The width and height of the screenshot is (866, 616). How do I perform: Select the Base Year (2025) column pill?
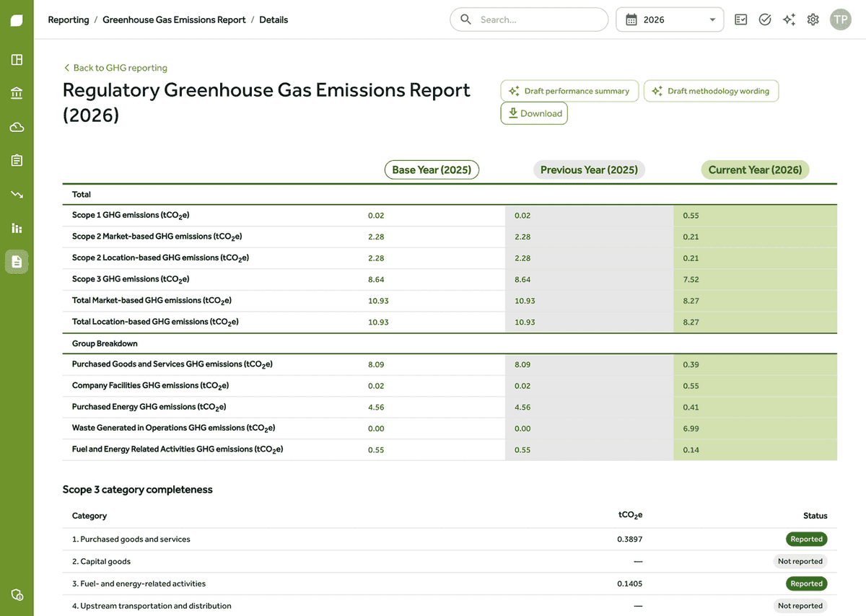[x=432, y=170]
